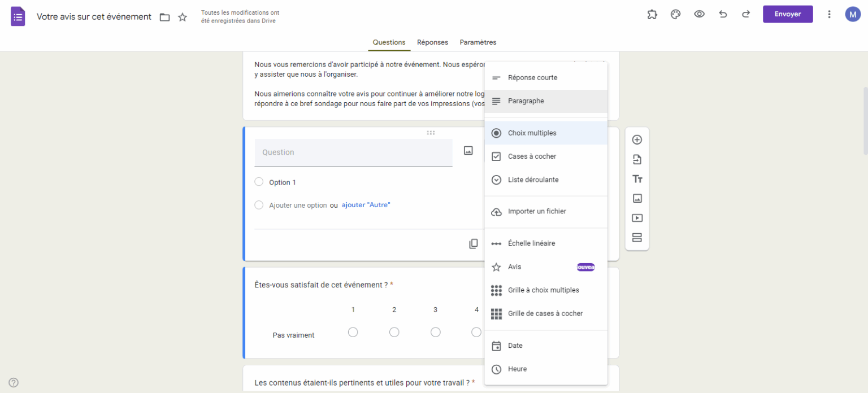868x393 pixels.
Task: Select the Ajouter une option radio placeholder
Action: tap(259, 205)
